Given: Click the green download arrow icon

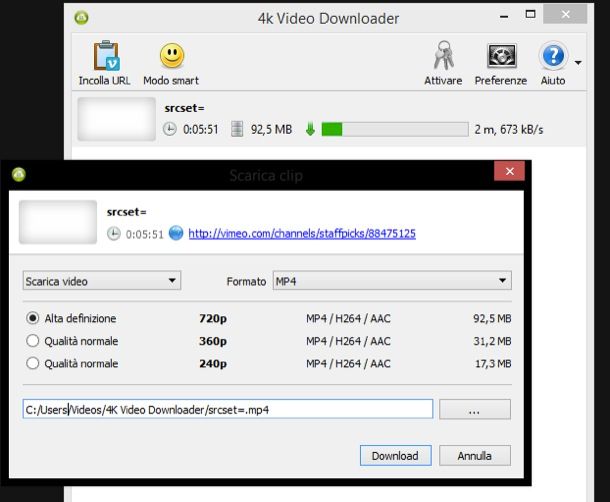Looking at the screenshot, I should (x=310, y=129).
